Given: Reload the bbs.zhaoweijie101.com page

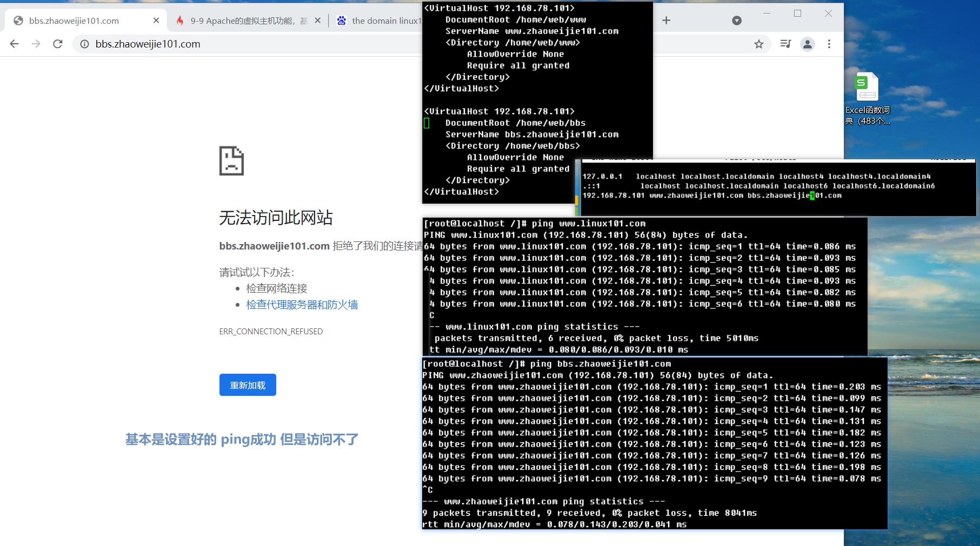Looking at the screenshot, I should coord(58,44).
